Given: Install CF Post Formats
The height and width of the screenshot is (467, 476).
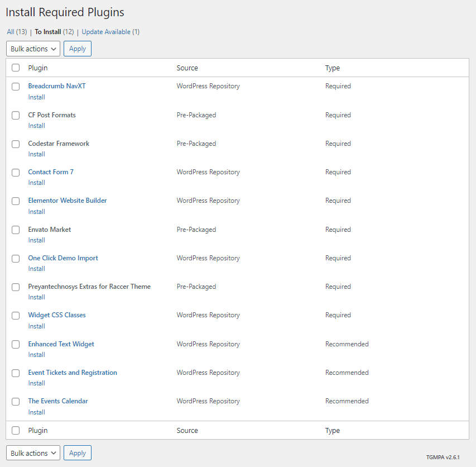Looking at the screenshot, I should click(36, 126).
